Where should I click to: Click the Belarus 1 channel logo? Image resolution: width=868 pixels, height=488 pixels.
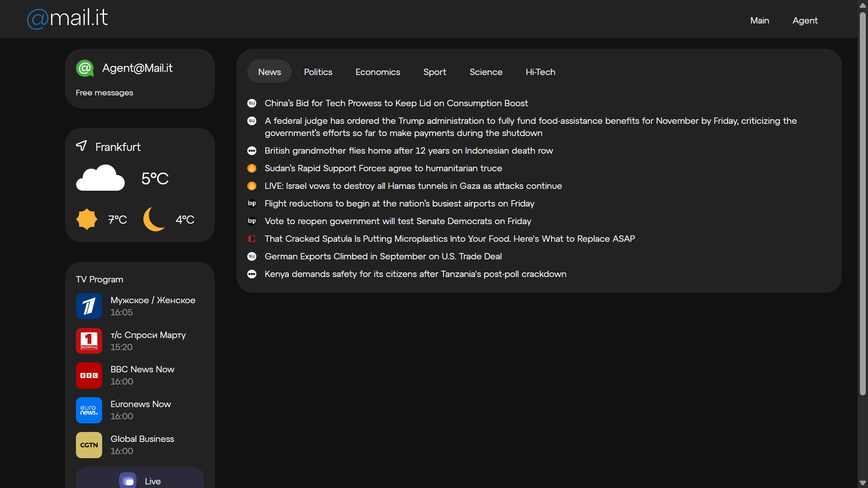pyautogui.click(x=89, y=341)
